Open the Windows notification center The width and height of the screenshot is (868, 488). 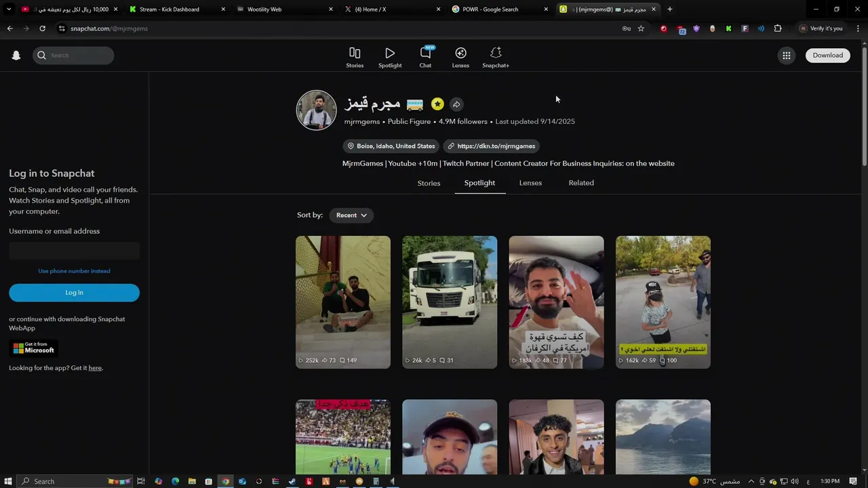point(853,481)
